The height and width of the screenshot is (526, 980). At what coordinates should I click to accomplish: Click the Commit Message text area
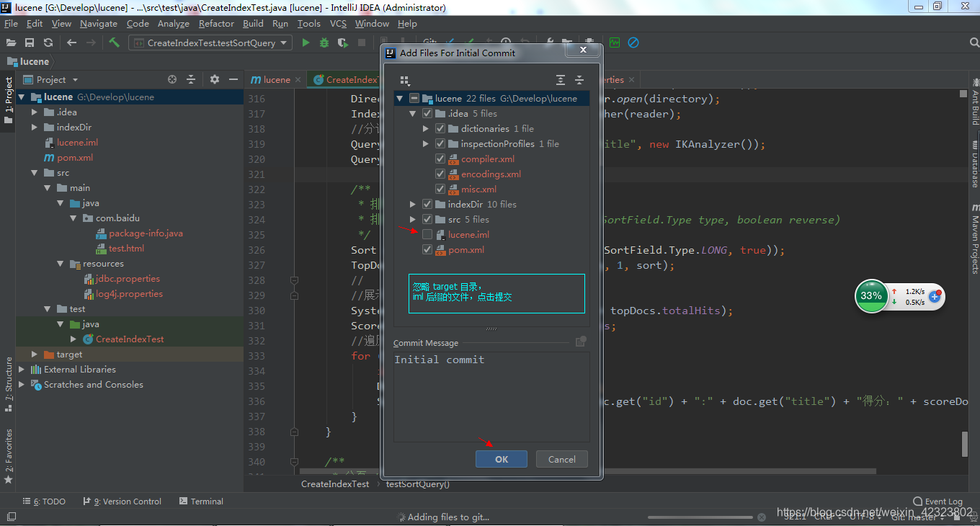[491, 396]
